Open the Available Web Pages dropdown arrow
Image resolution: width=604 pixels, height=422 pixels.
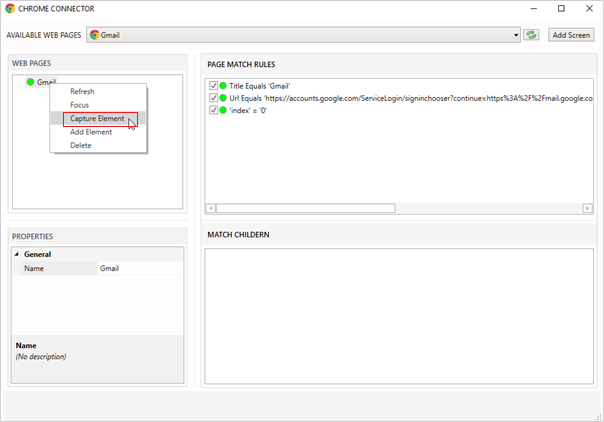point(516,35)
